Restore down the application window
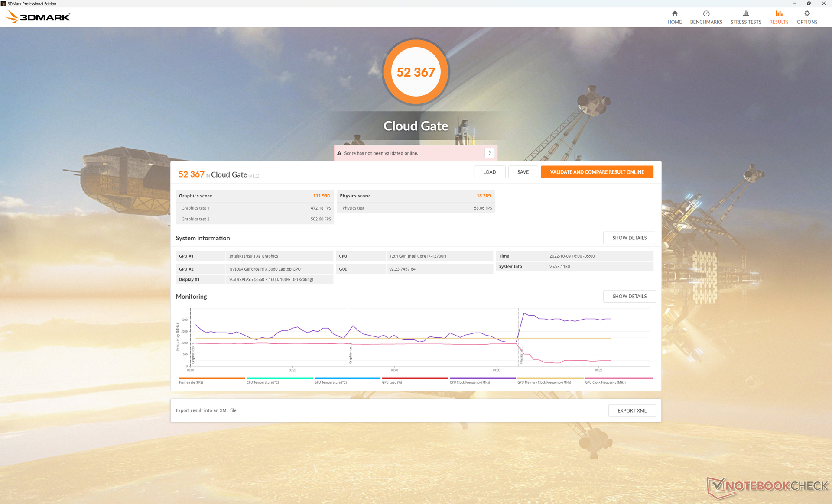The image size is (832, 504). coord(809,3)
